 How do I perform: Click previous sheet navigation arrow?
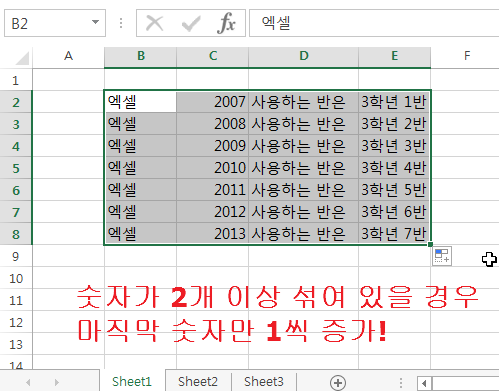tap(28, 382)
